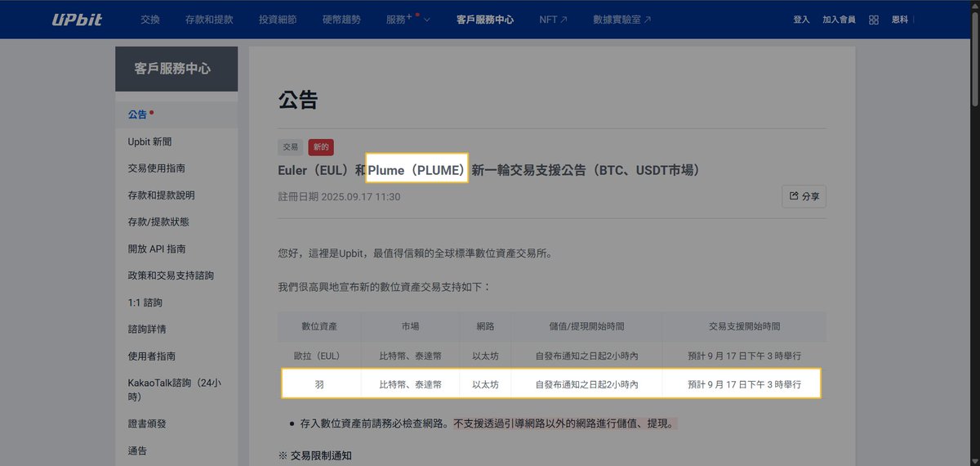Click the 客戶服務中心 sidebar header
This screenshot has width=980, height=466.
(x=176, y=69)
